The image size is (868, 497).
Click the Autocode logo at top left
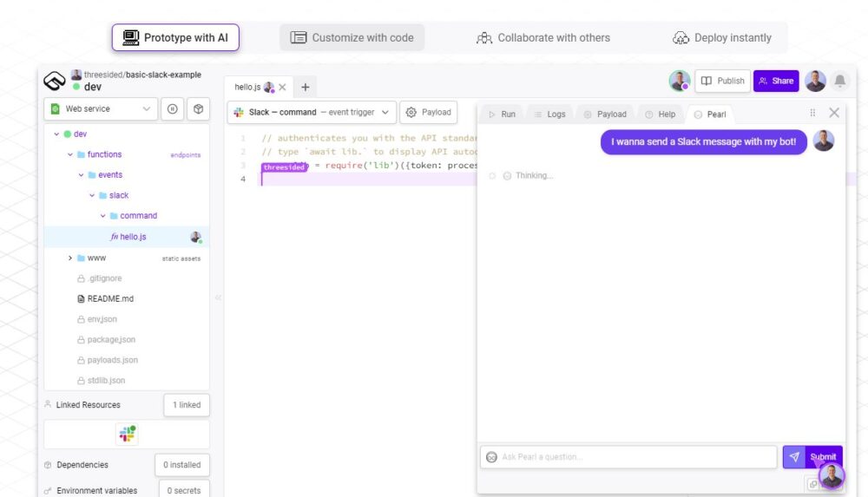click(x=55, y=81)
